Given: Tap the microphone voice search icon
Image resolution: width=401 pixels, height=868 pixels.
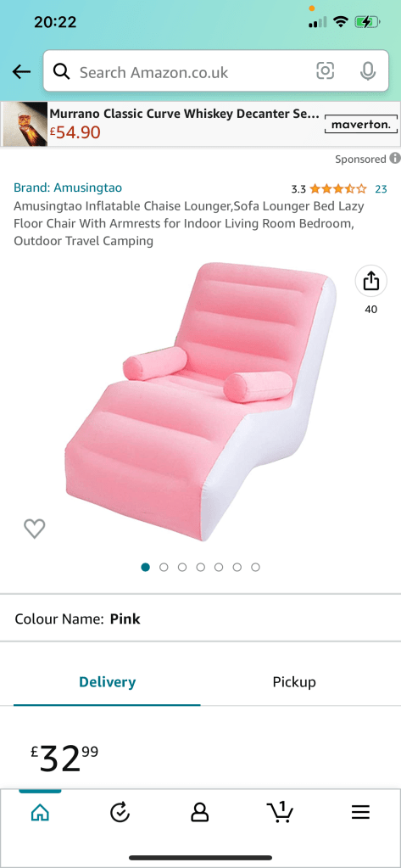Looking at the screenshot, I should click(367, 71).
